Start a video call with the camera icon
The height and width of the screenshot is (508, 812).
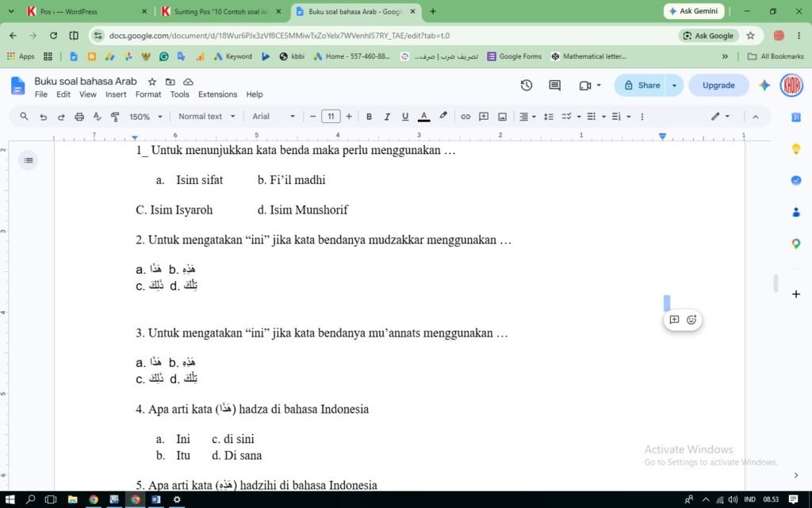point(585,86)
